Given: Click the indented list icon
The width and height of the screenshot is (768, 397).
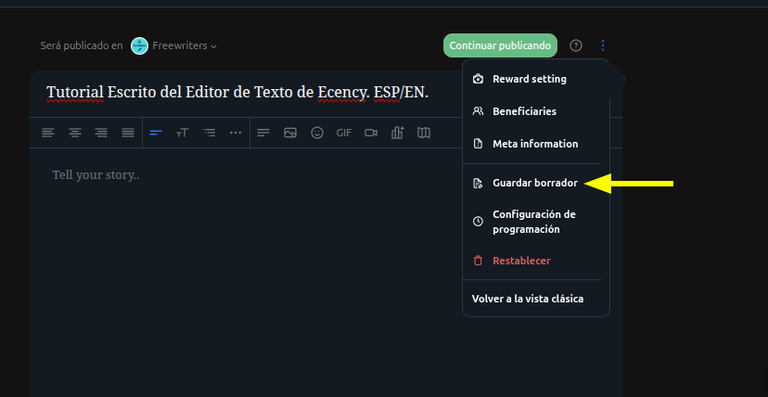Looking at the screenshot, I should click(x=209, y=133).
